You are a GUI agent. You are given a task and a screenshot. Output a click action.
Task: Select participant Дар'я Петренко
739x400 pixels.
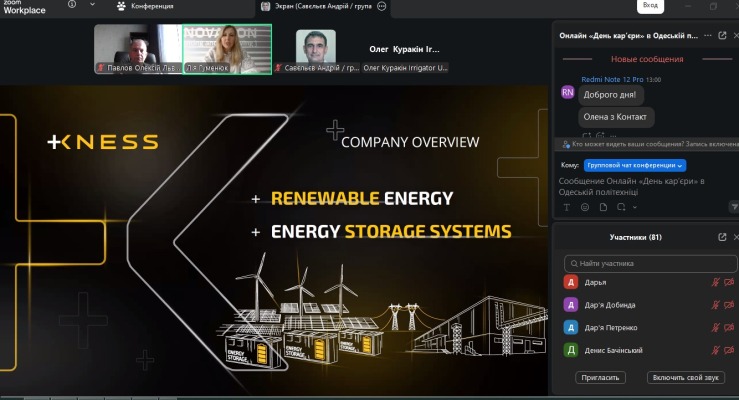(x=649, y=327)
